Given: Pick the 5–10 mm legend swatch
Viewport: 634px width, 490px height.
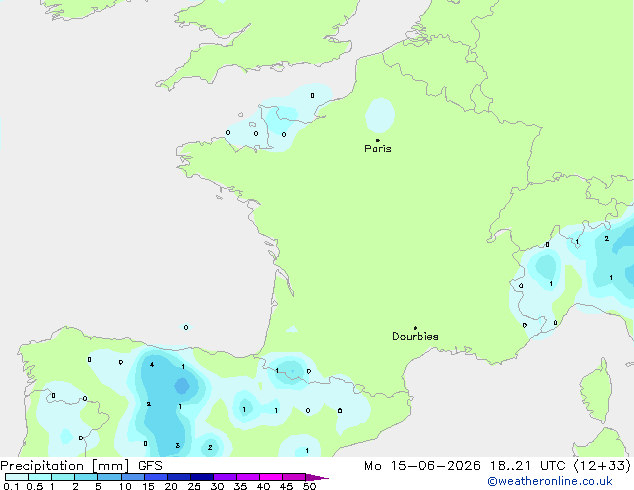Looking at the screenshot, I should click(x=109, y=477).
